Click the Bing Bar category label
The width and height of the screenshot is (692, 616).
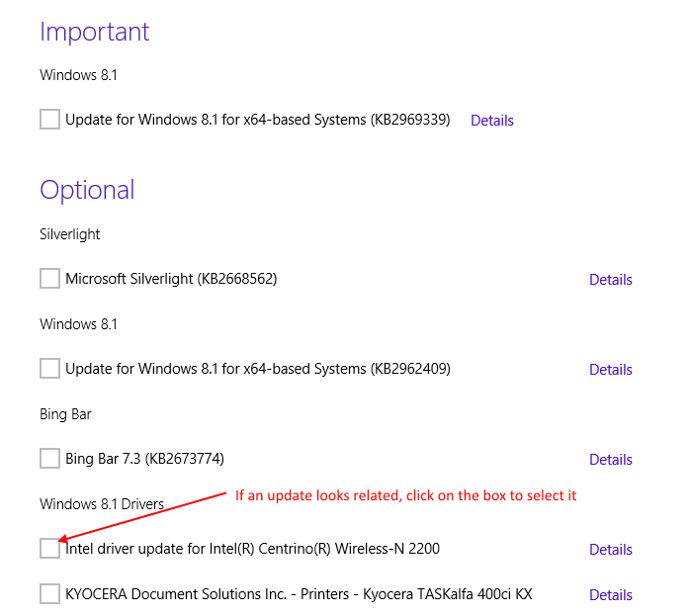65,414
